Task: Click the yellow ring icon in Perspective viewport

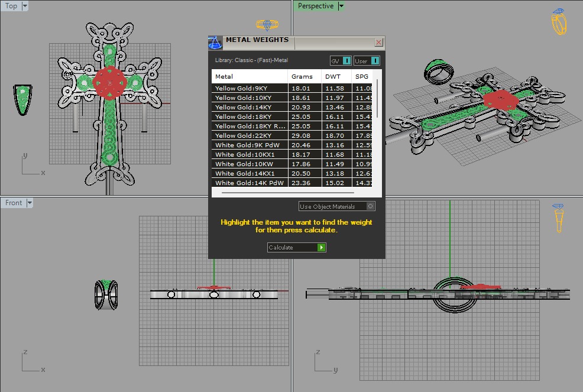Action: [559, 21]
